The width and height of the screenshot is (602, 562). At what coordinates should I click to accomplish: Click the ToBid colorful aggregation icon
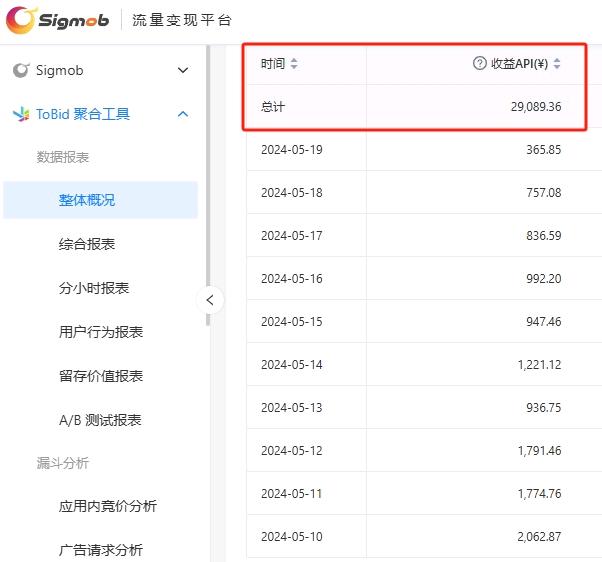(x=21, y=114)
